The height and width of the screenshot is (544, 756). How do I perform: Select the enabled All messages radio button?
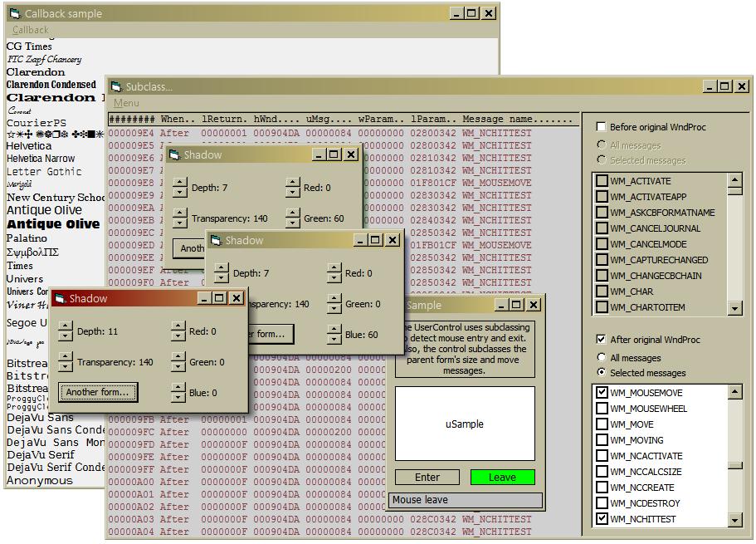pos(602,358)
